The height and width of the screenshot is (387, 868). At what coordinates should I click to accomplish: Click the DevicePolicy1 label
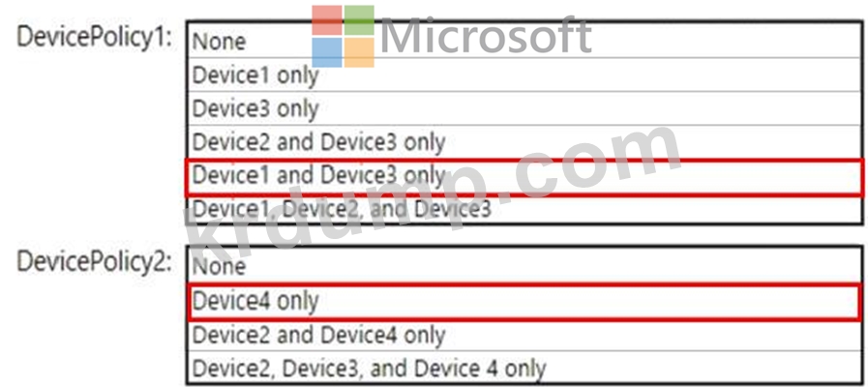tap(94, 38)
